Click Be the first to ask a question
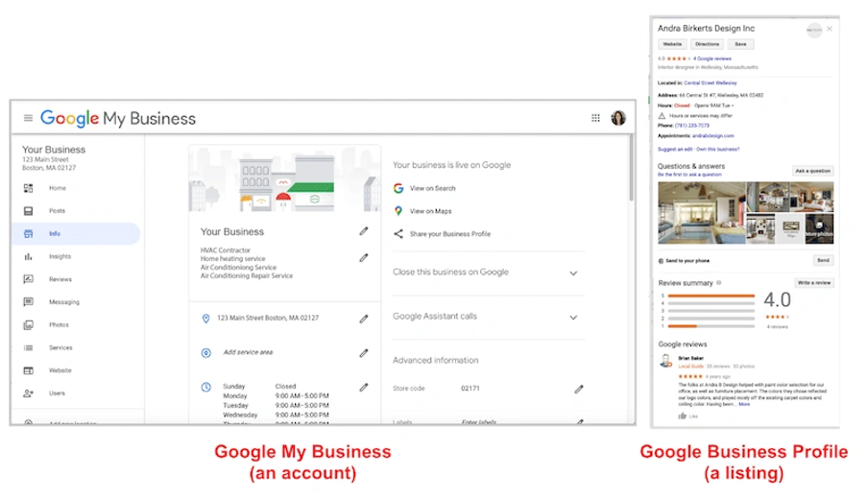 coord(689,175)
